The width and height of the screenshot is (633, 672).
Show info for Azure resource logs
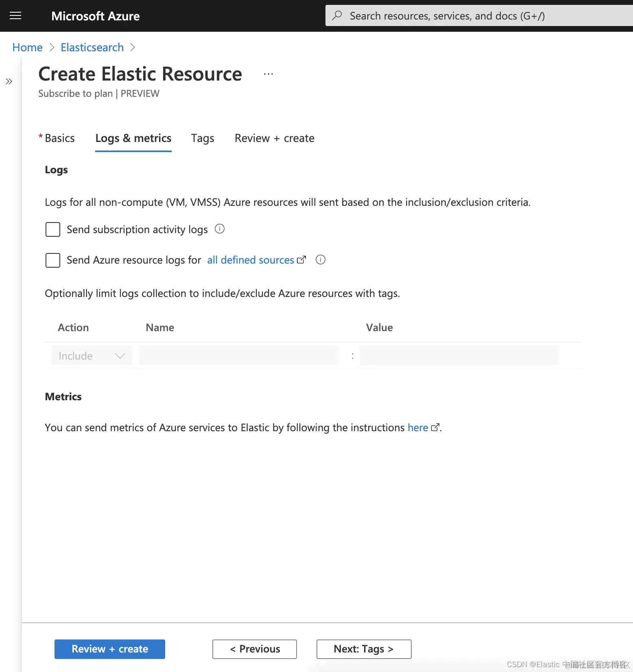click(321, 260)
